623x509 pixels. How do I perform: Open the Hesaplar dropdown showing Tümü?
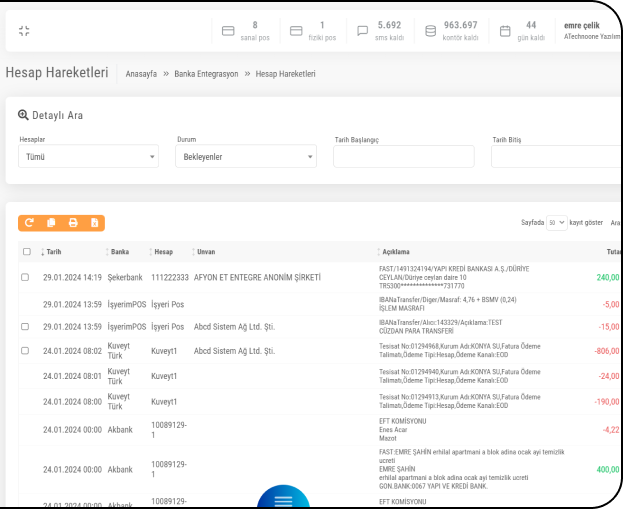[88, 157]
